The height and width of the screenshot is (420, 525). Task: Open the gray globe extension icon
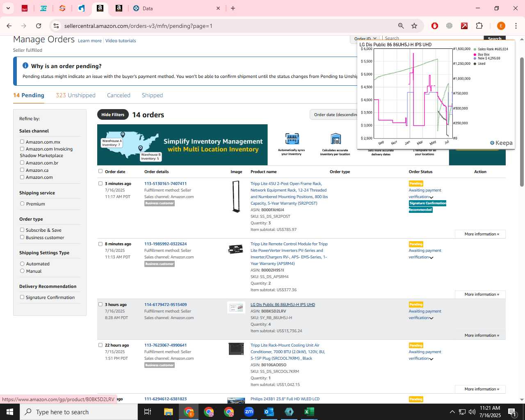coord(450,26)
